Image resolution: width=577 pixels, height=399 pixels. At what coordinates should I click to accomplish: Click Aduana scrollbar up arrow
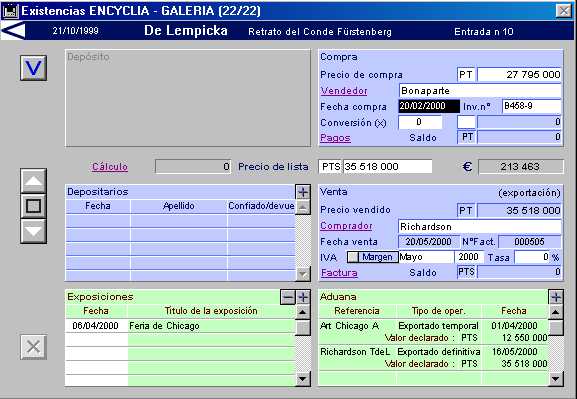pyautogui.click(x=556, y=312)
